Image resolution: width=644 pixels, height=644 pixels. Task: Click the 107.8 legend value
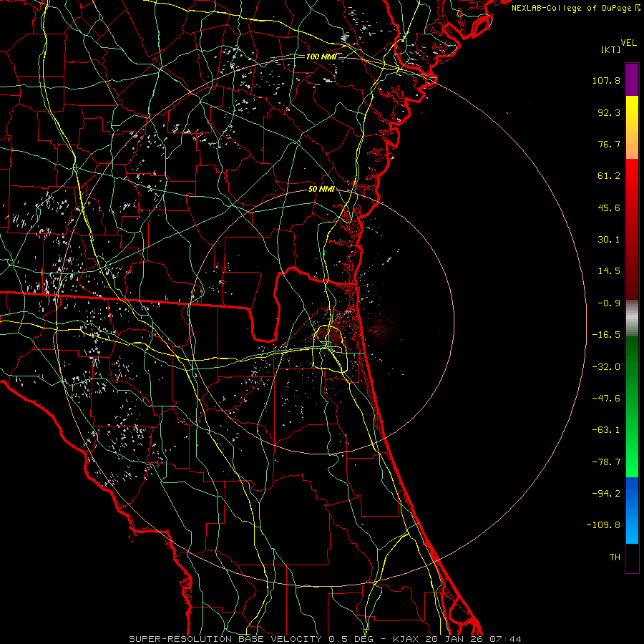click(606, 80)
